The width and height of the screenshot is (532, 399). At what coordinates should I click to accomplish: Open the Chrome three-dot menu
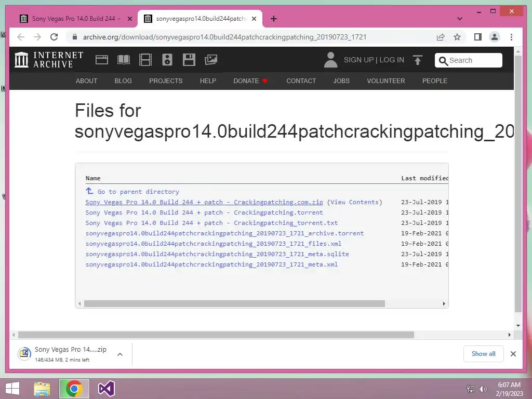(x=511, y=37)
